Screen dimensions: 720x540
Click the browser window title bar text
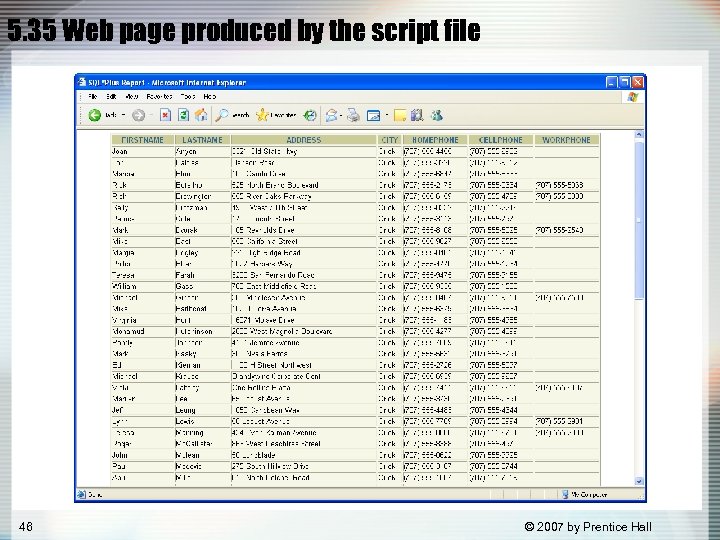(167, 83)
